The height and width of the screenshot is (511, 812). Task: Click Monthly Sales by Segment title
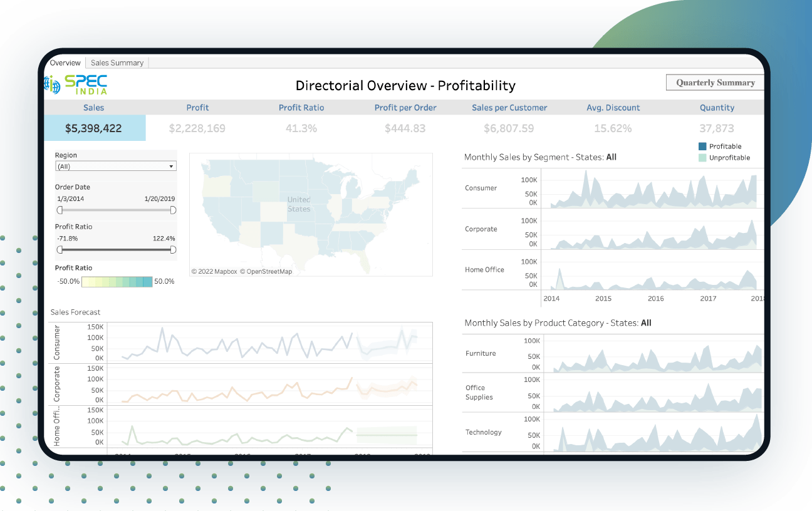point(540,157)
